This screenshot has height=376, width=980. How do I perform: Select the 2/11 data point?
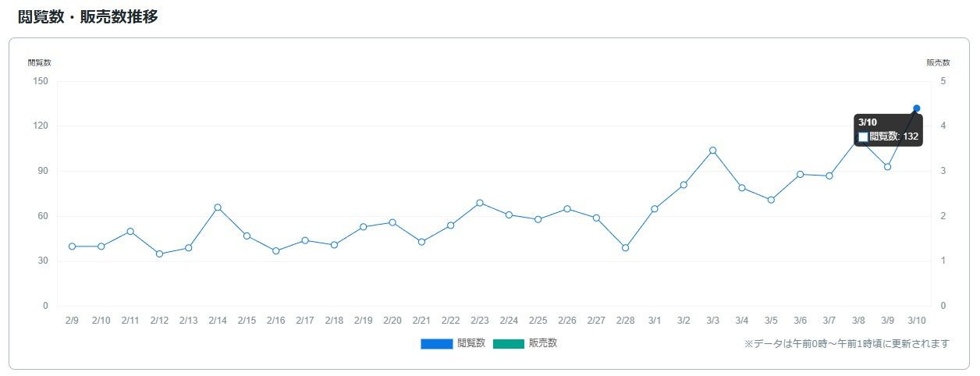(x=130, y=232)
